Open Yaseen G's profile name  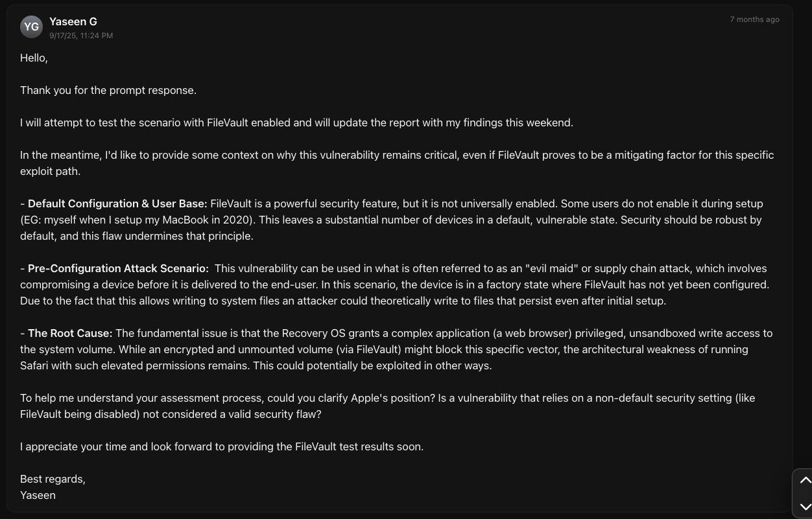pyautogui.click(x=73, y=21)
